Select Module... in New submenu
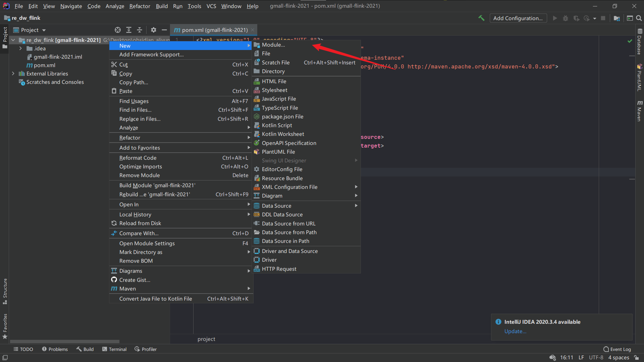644x362 pixels. coord(306,45)
